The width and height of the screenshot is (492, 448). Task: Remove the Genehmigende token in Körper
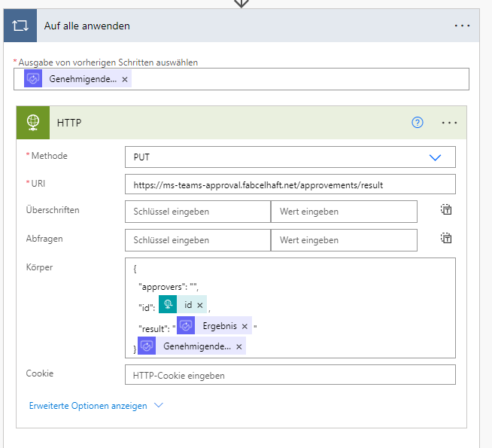coord(239,346)
